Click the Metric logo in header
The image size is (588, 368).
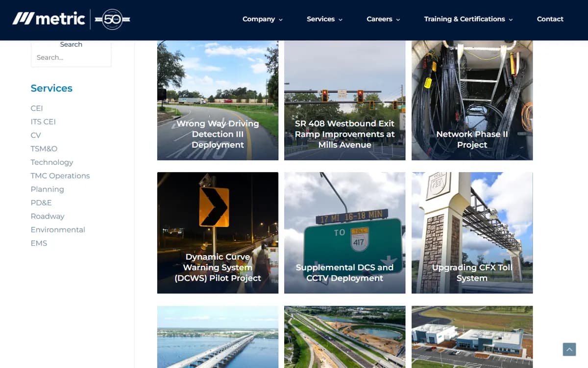click(49, 19)
